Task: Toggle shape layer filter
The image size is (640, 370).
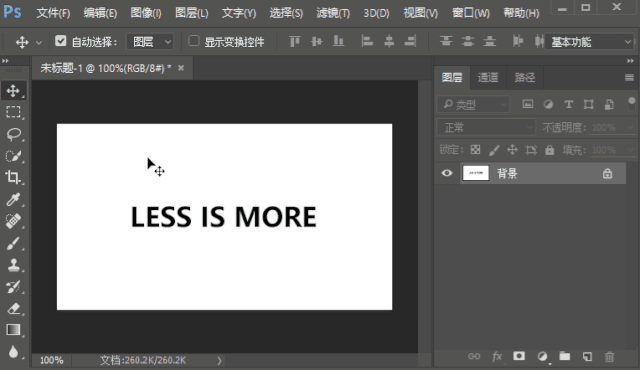Action: click(x=589, y=104)
